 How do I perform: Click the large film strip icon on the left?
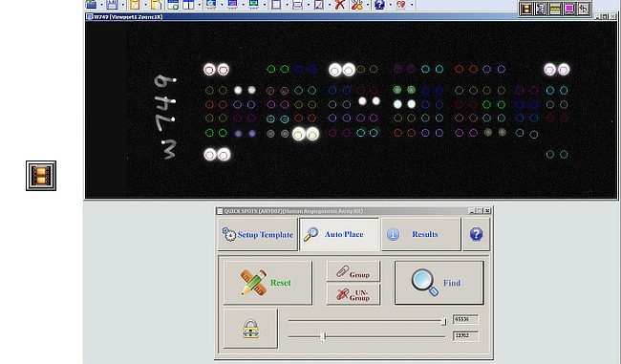coord(41,176)
